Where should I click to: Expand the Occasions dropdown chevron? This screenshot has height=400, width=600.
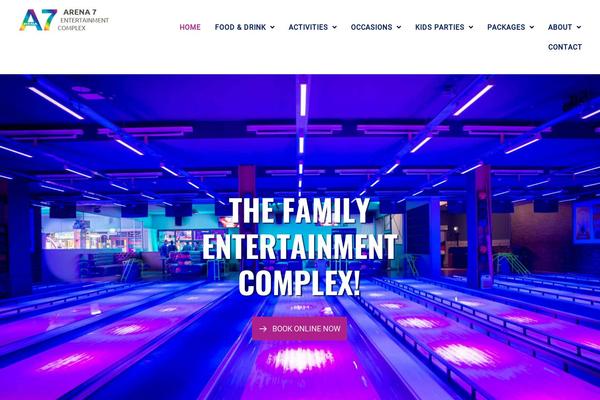point(399,27)
